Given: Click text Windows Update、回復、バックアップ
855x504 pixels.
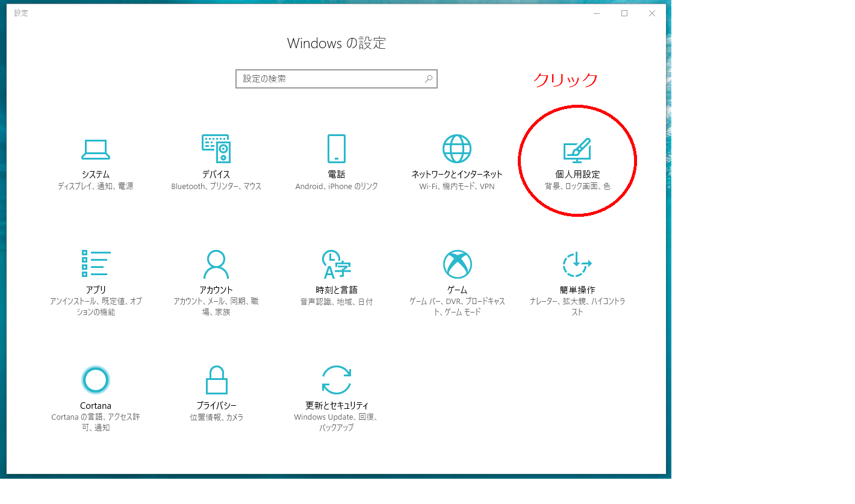Looking at the screenshot, I should [337, 423].
